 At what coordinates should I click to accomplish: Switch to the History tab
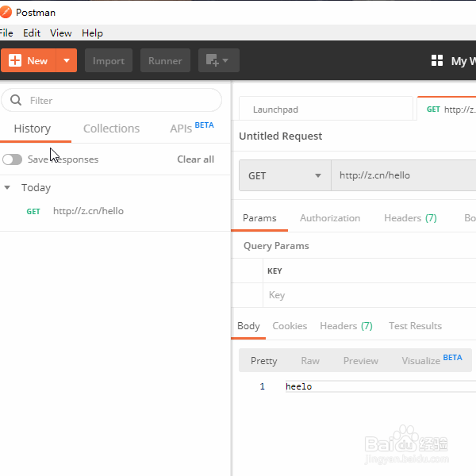click(x=33, y=129)
